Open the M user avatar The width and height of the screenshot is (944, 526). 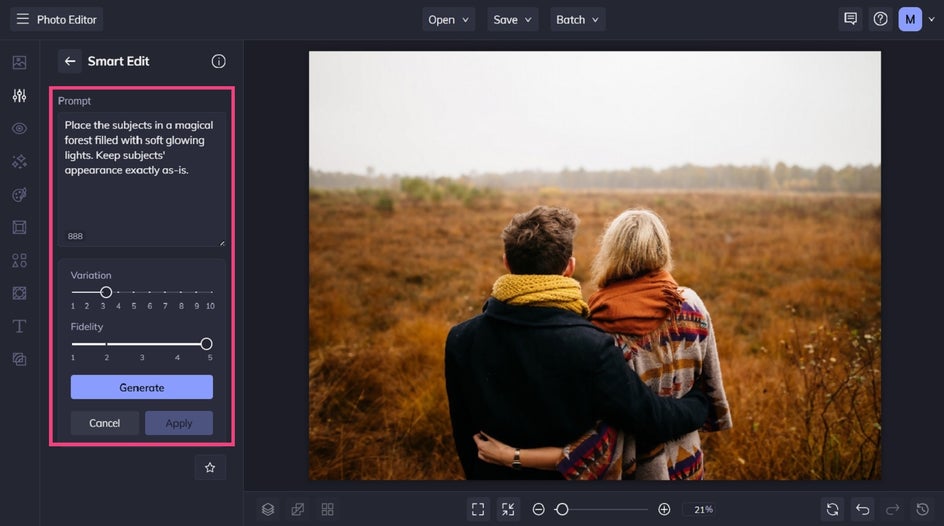coord(910,19)
